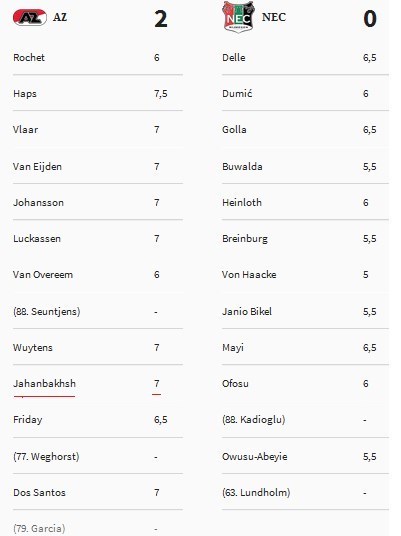Click on Vlaar in the AZ lineup
The image size is (401, 536).
(x=25, y=130)
